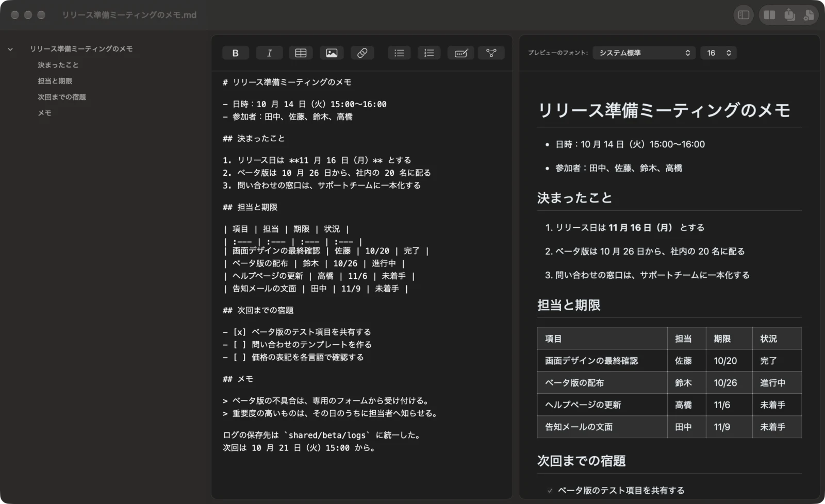Screen dimensions: 825x504
Task: Insert a hyperlink with the chain icon
Action: 362,53
